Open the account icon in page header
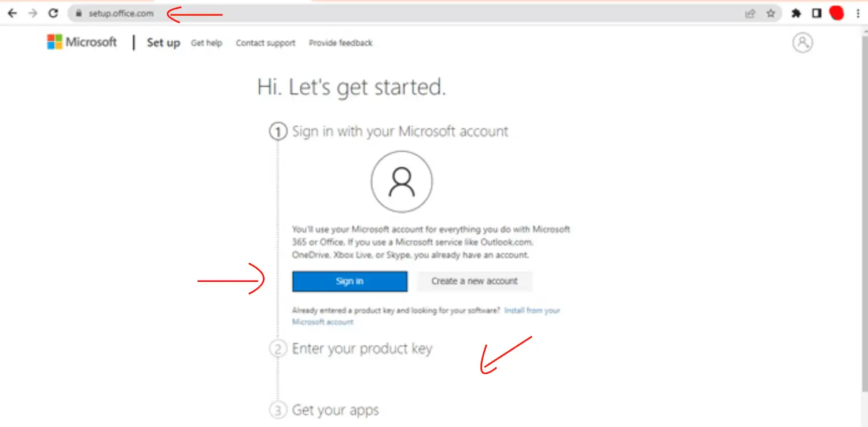This screenshot has height=427, width=868. [x=803, y=42]
